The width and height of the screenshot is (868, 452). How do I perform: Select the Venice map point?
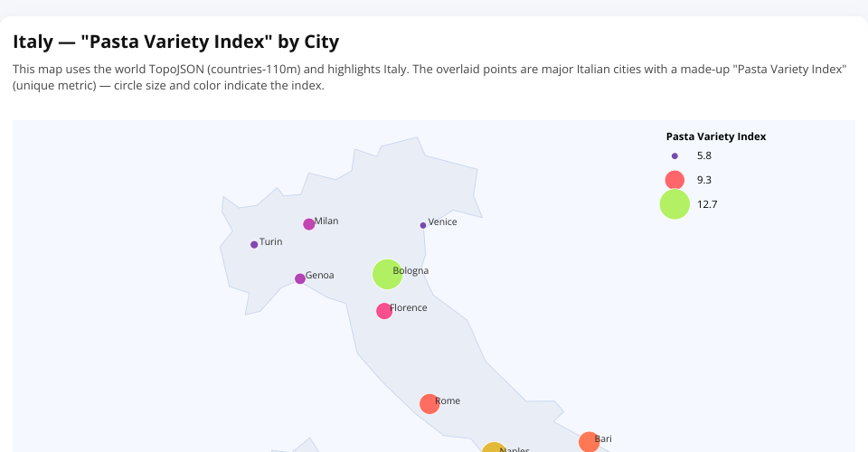423,225
